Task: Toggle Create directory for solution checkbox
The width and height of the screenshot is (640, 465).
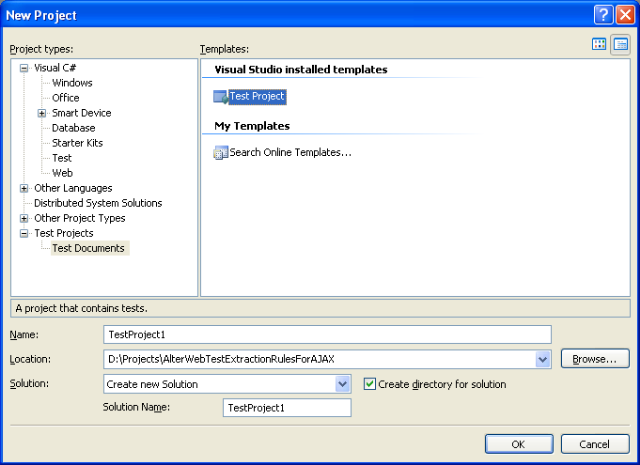Action: coord(370,384)
